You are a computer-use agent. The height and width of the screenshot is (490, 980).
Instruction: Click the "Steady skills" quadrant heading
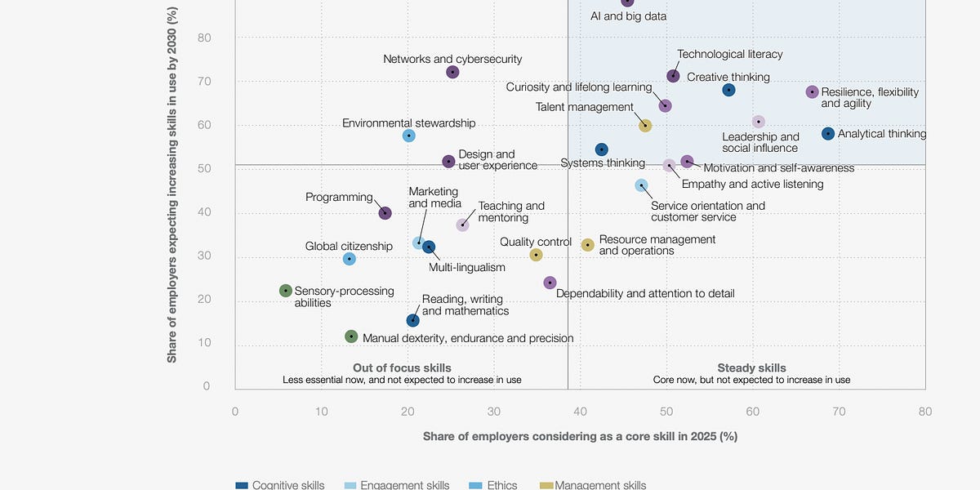(751, 367)
